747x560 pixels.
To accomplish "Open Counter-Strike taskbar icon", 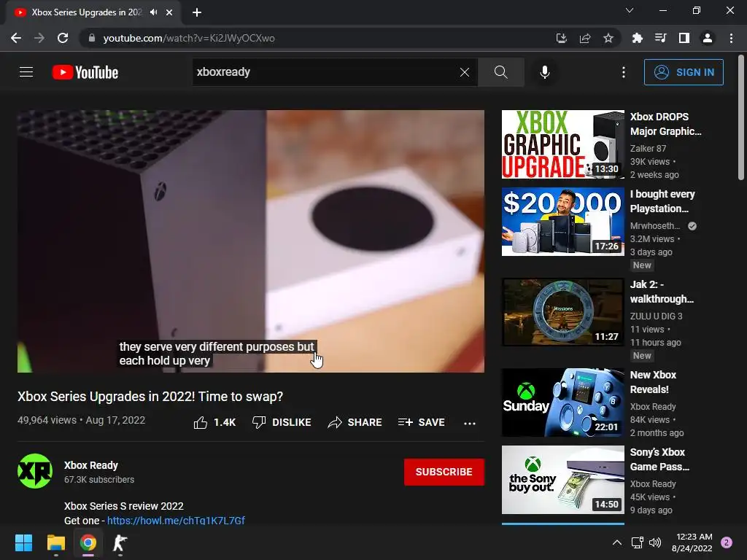I will coord(120,542).
